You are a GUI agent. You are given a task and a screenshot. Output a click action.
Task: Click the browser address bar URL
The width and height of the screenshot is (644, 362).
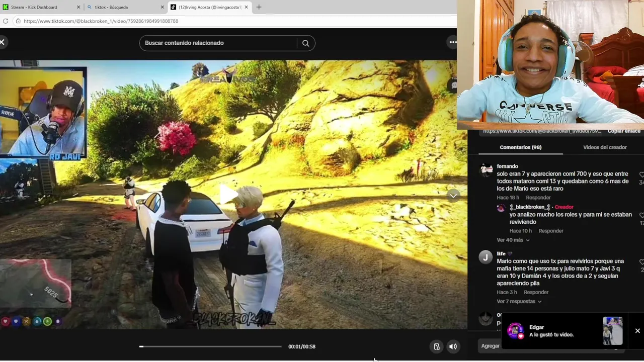[101, 21]
